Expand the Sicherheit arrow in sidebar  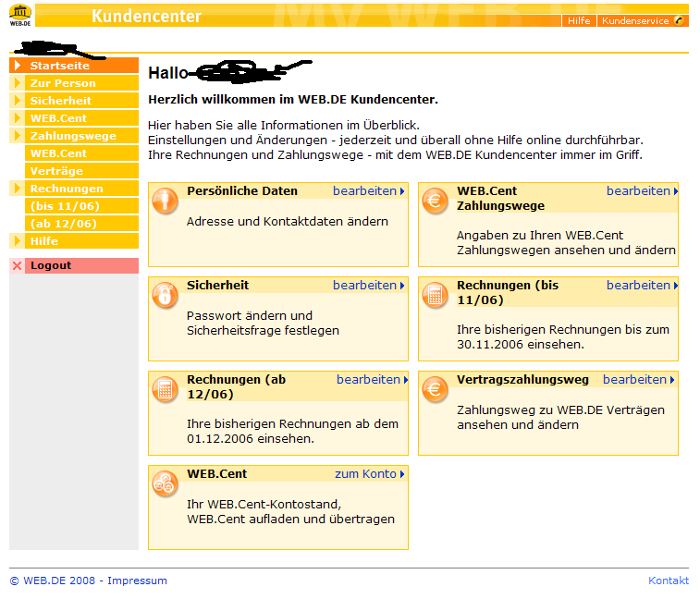click(x=18, y=101)
